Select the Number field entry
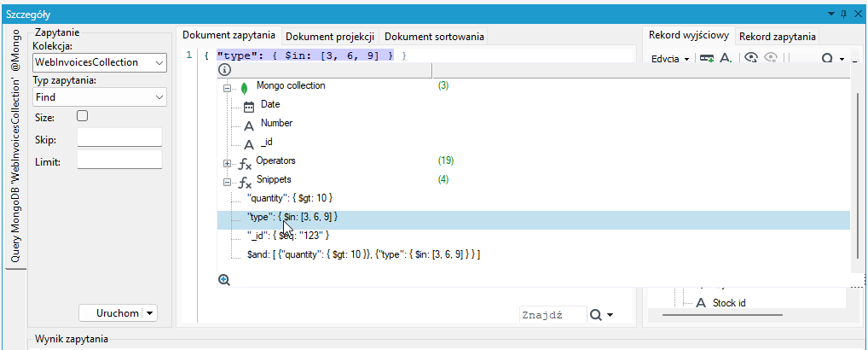The height and width of the screenshot is (350, 868). pyautogui.click(x=276, y=123)
